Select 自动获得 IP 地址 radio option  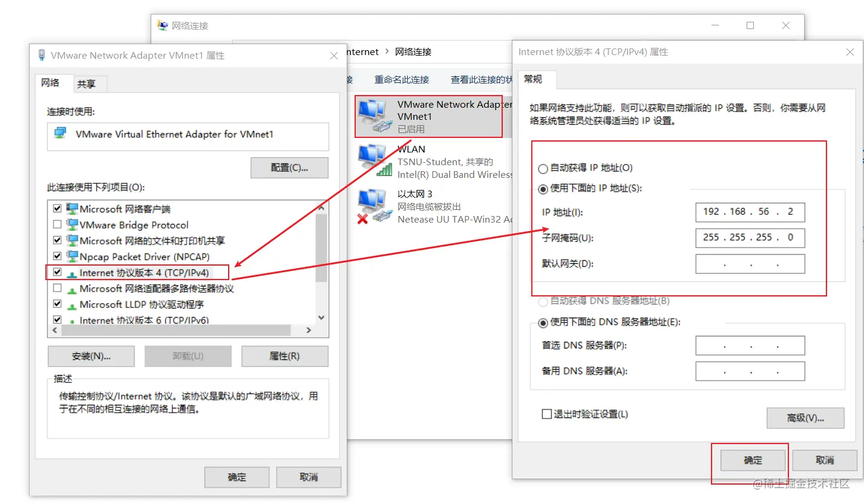(543, 168)
